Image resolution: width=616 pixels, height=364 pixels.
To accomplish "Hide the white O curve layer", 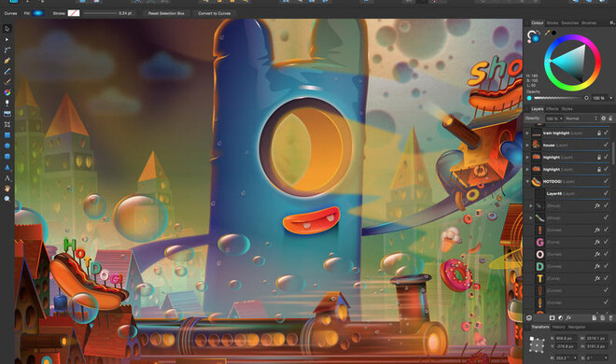I will point(606,255).
